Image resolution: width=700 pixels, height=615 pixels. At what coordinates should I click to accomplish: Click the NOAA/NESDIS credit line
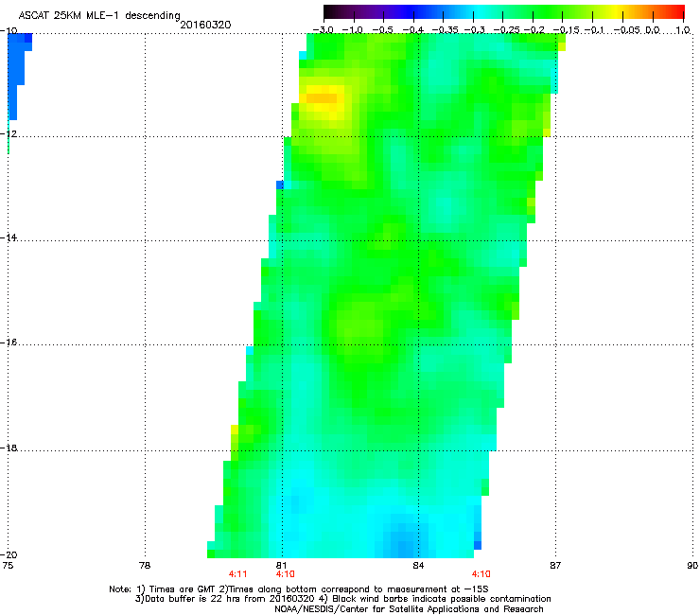(x=409, y=609)
